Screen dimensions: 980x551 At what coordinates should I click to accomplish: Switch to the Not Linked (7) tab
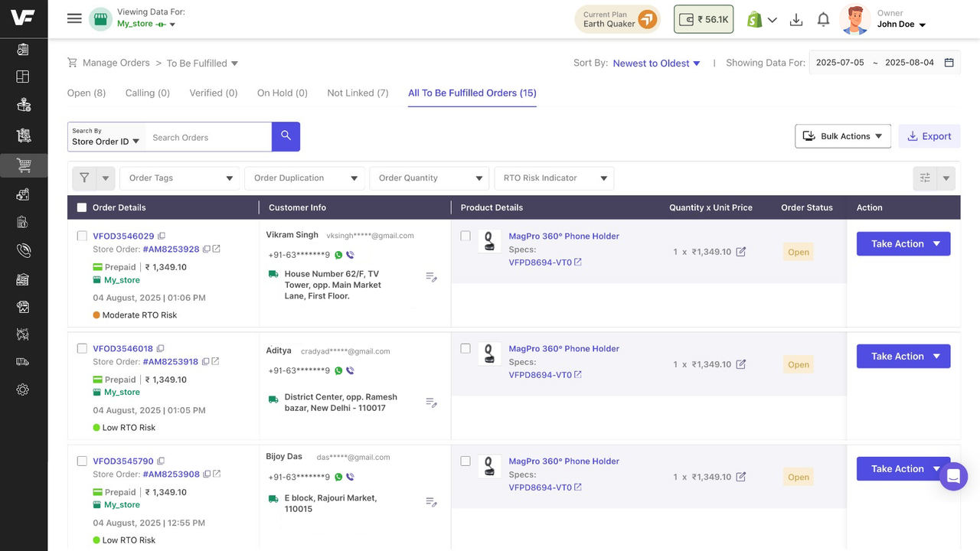(x=358, y=93)
